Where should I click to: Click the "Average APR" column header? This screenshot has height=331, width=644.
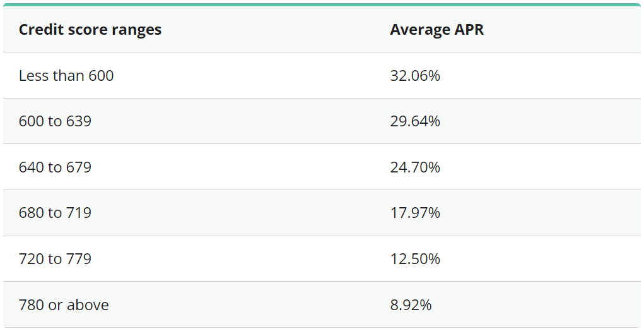(x=436, y=30)
